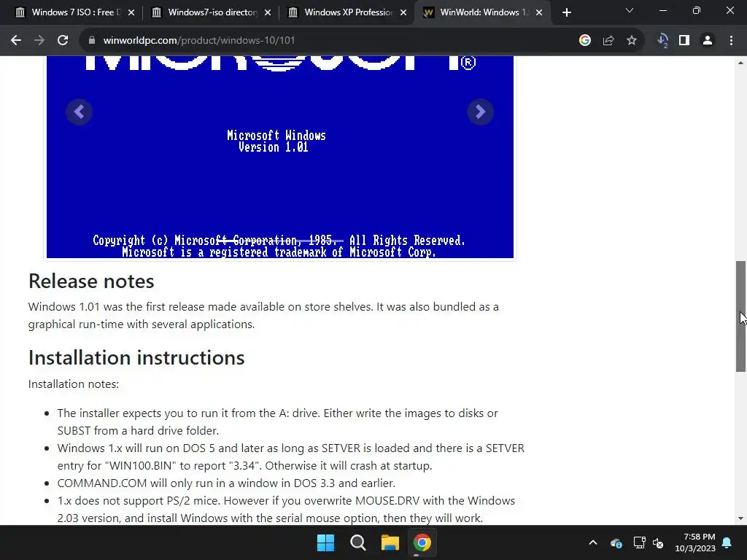
Task: Open clock showing 7:58 PM
Action: click(x=695, y=542)
